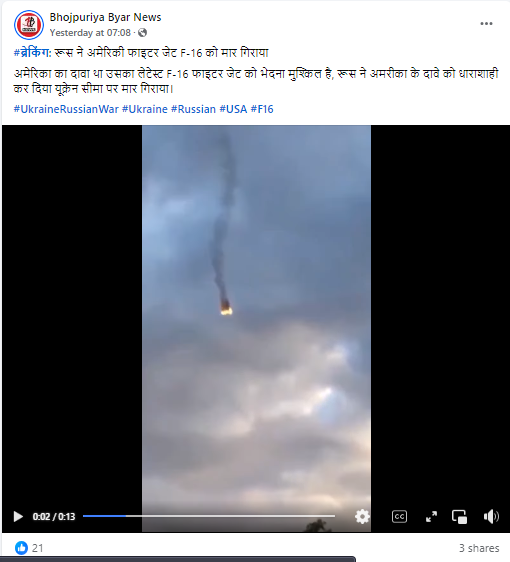Image resolution: width=510 pixels, height=562 pixels.
Task: Play the video
Action: 18,516
